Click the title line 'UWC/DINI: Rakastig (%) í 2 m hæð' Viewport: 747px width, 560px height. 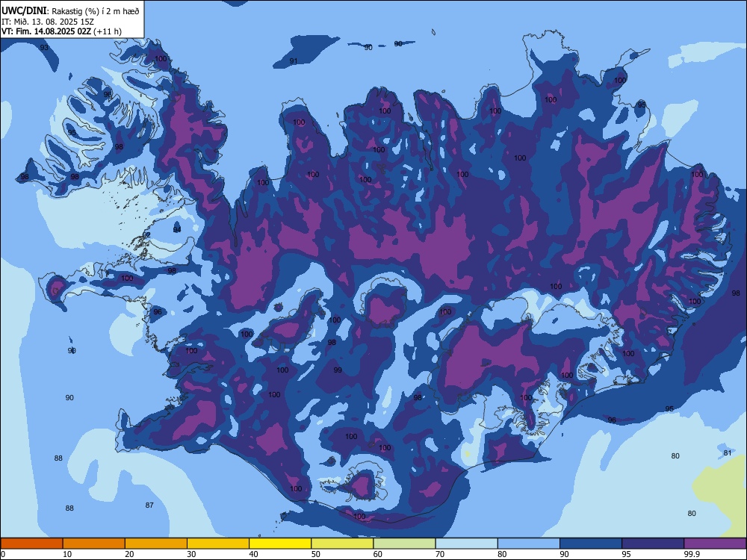coord(70,11)
